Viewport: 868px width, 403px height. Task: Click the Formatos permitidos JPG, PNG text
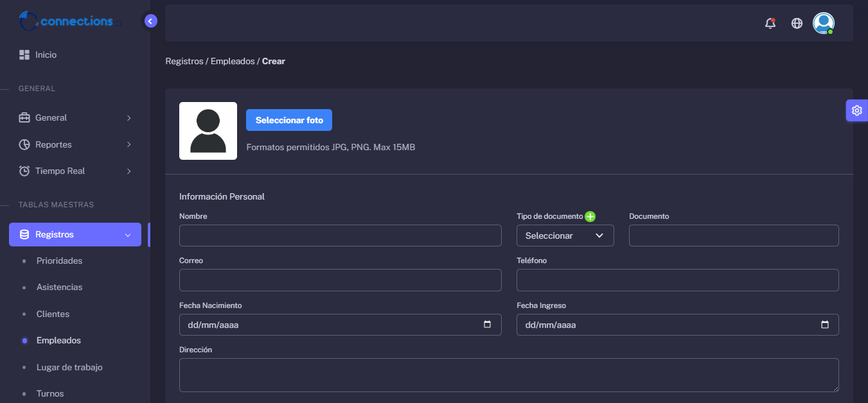click(x=331, y=148)
